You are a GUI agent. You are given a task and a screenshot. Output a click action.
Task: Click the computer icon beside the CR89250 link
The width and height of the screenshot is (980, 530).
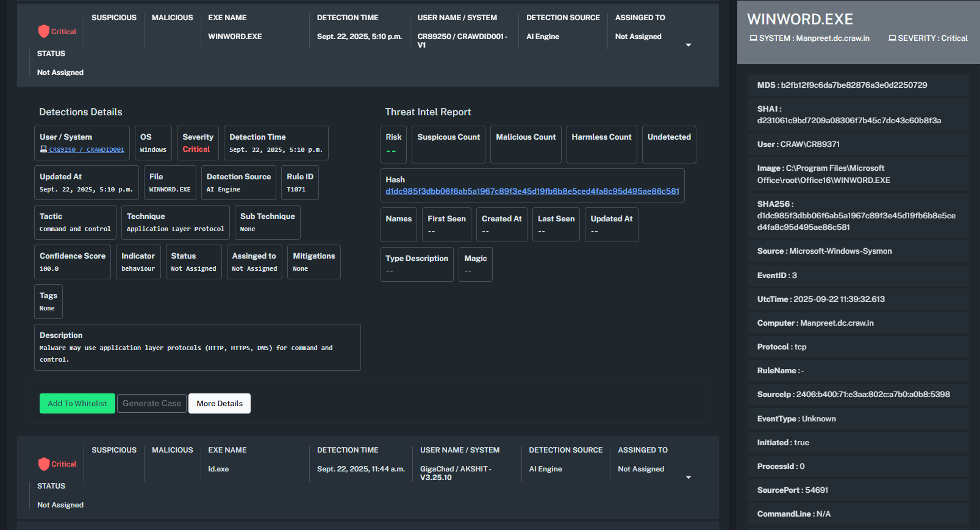click(x=43, y=149)
